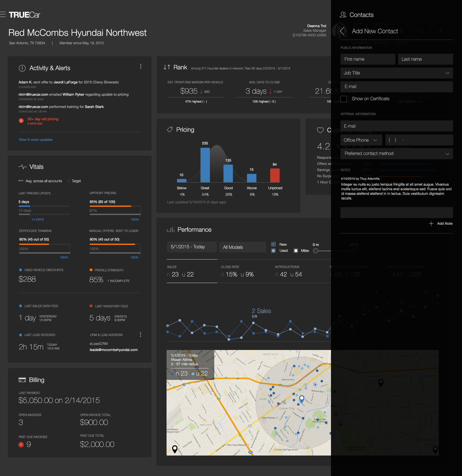Toggle the Used vehicles checkbox in Performance

273,251
